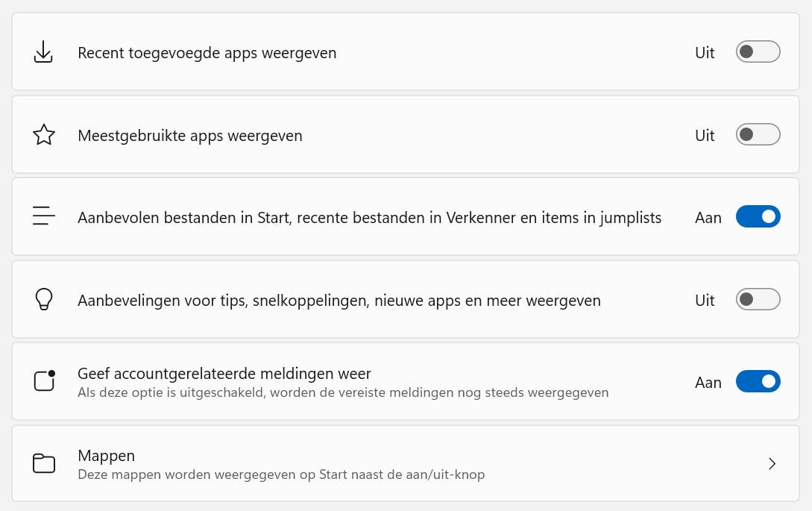
Task: Click the download arrow icon for recently added apps
Action: point(44,52)
